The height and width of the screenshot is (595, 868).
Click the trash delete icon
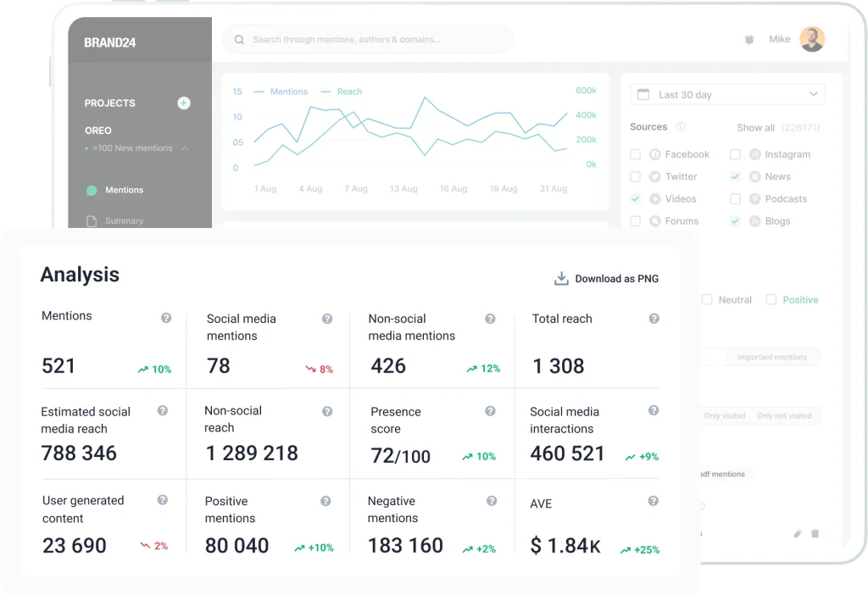(x=815, y=533)
